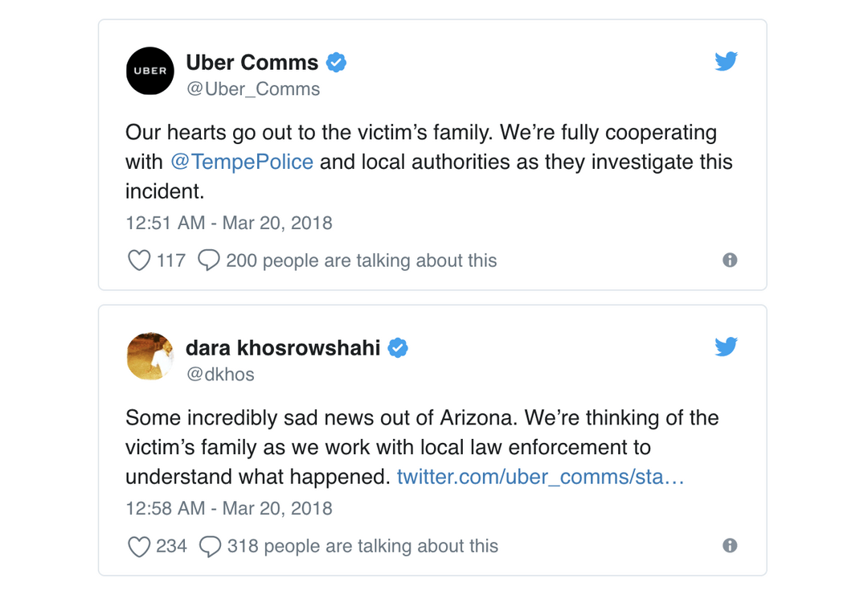Click the Twitter bird icon on Uber Comms tweet
The height and width of the screenshot is (595, 868).
[726, 61]
